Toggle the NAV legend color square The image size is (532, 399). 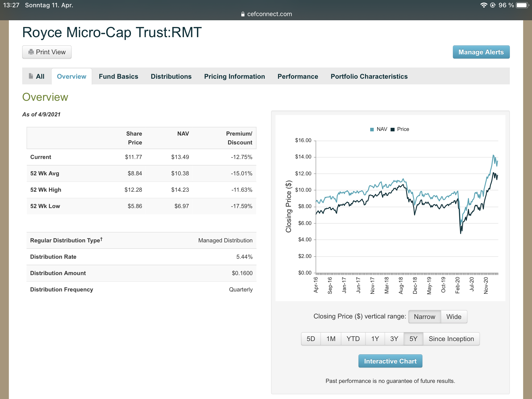372,129
